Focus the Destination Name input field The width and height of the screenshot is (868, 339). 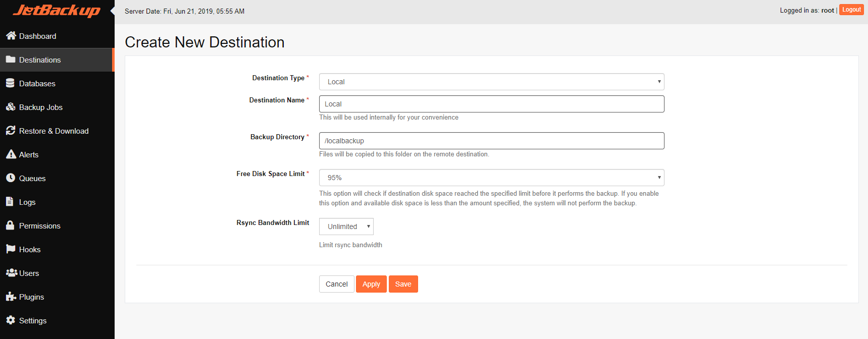(x=491, y=104)
